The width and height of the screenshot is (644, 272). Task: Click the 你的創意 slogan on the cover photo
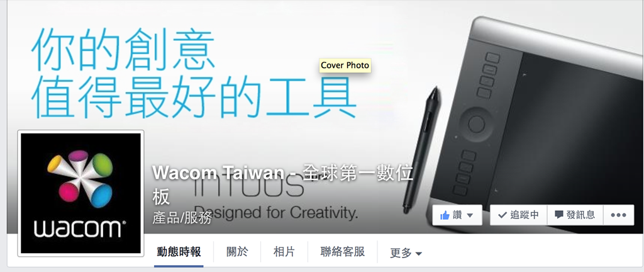(123, 50)
